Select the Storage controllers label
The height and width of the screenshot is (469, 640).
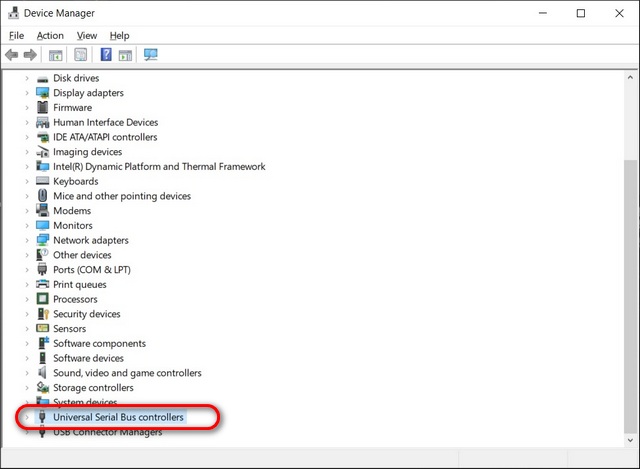point(93,387)
